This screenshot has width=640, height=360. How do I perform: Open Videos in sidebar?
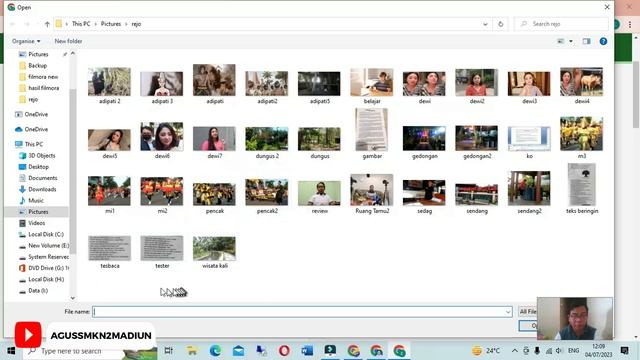(x=36, y=223)
